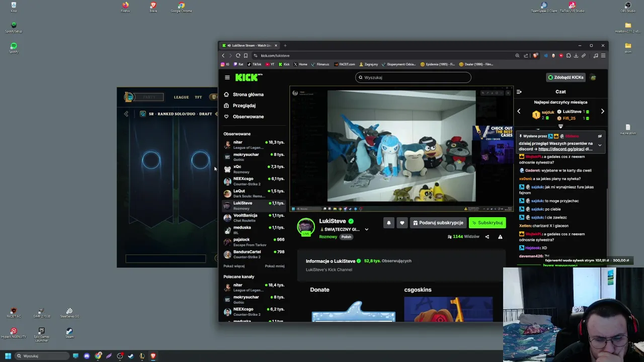Show next top gifter in chat
This screenshot has width=644, height=362.
pos(602,111)
